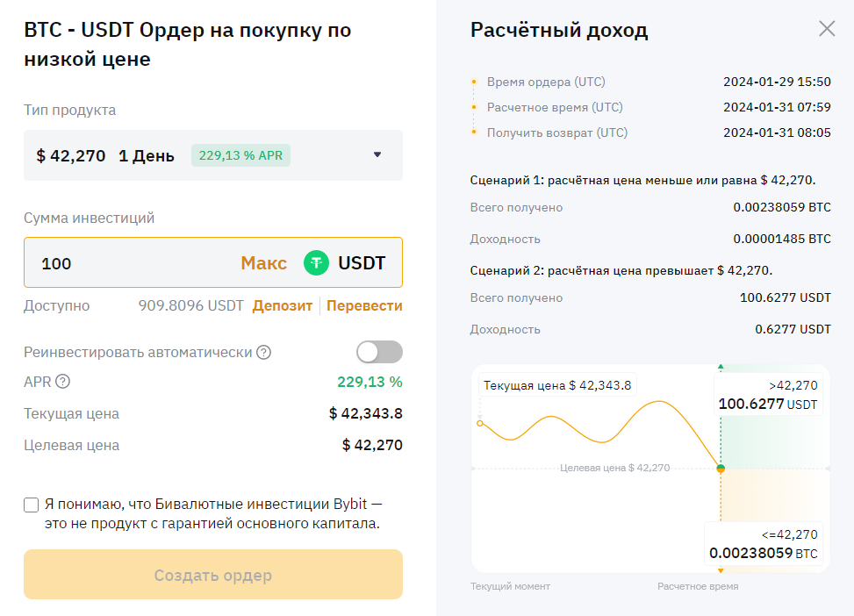Check the Bybit dual investment acknowledgment box
Screen dimensions: 854x616
click(32, 505)
